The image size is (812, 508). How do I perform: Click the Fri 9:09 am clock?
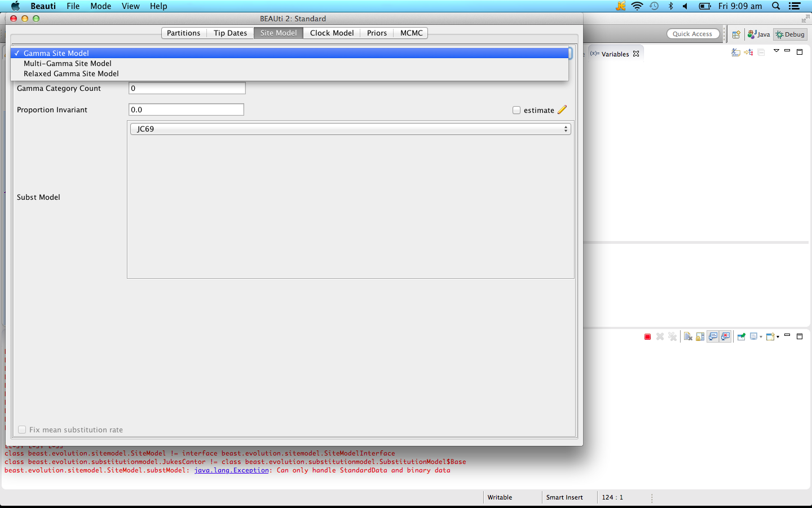[740, 6]
